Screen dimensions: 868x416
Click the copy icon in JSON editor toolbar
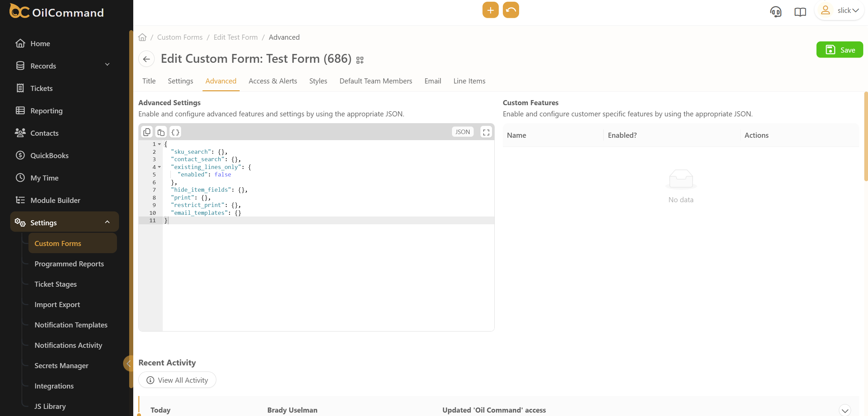point(147,132)
